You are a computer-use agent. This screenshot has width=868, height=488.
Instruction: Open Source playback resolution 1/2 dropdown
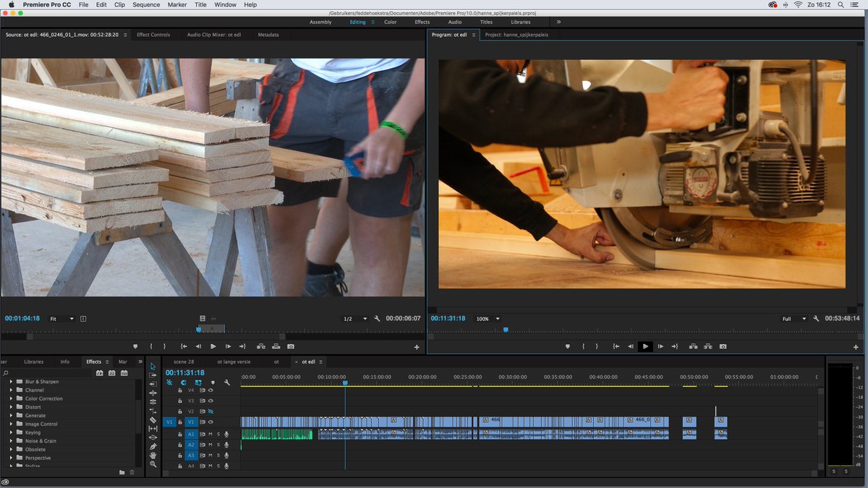[x=354, y=319]
